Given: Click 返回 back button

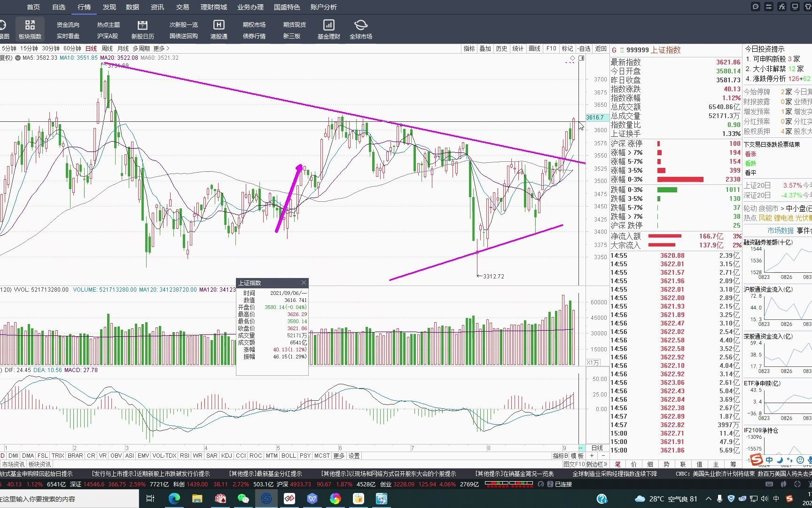Looking at the screenshot, I should pyautogui.click(x=601, y=48).
